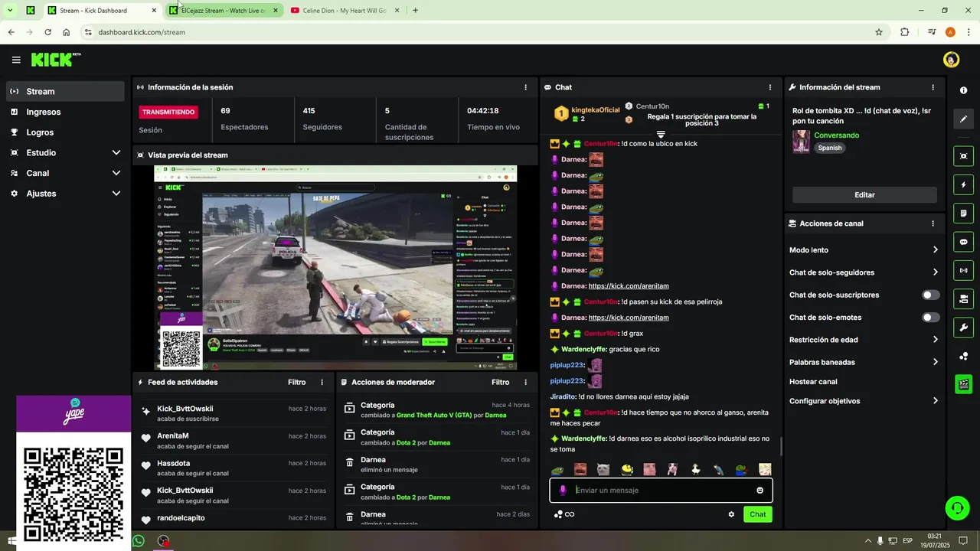Click the three-dots points icon in right toolbar

point(963,356)
